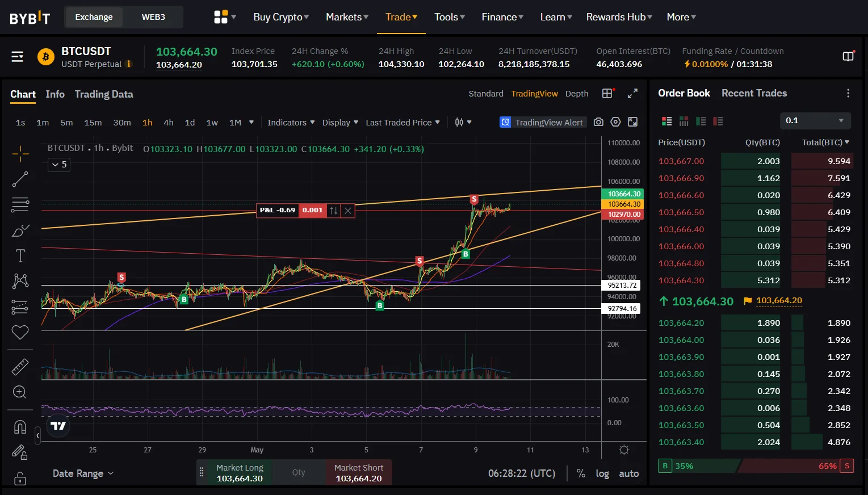
Task: Select the 4h time interval
Action: click(169, 123)
